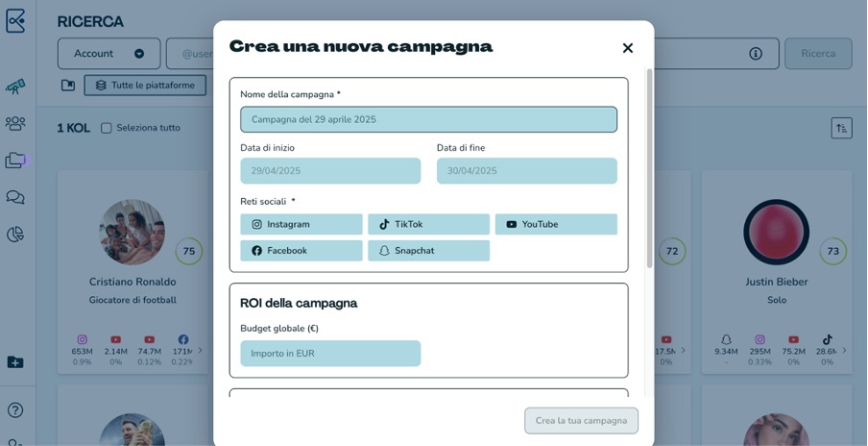Toggle the Seleziona tutto checkbox
Screen dimensions: 868x446
(107, 128)
